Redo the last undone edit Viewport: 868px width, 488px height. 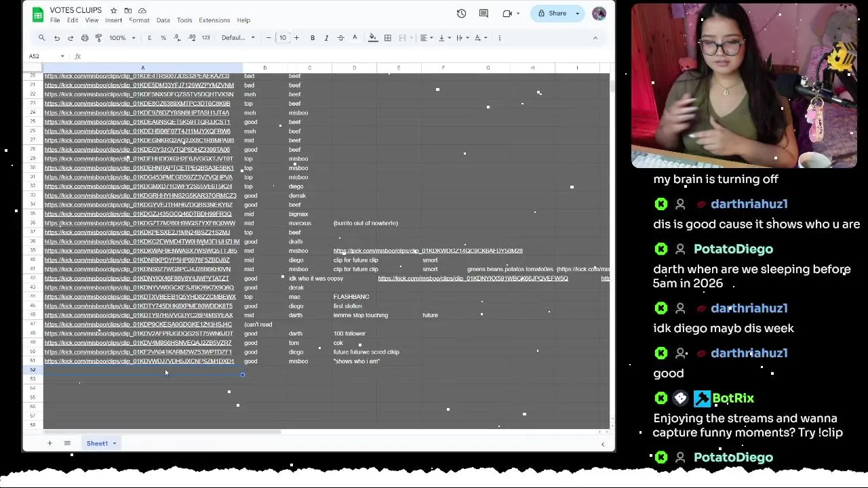[x=71, y=38]
